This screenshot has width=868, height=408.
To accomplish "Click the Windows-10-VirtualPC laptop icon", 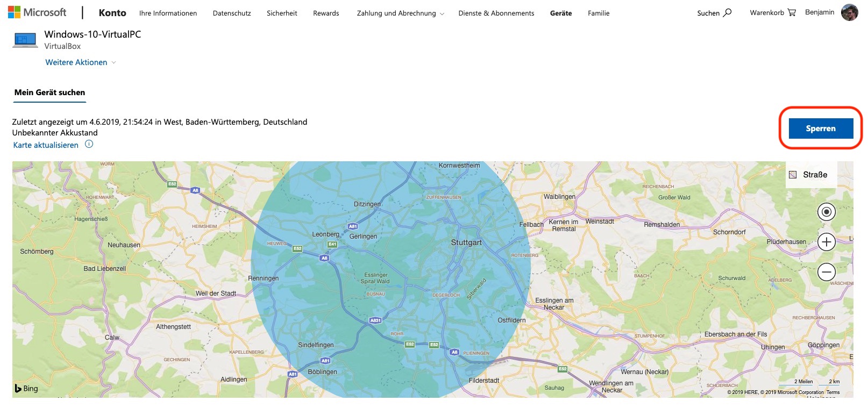I will (25, 40).
